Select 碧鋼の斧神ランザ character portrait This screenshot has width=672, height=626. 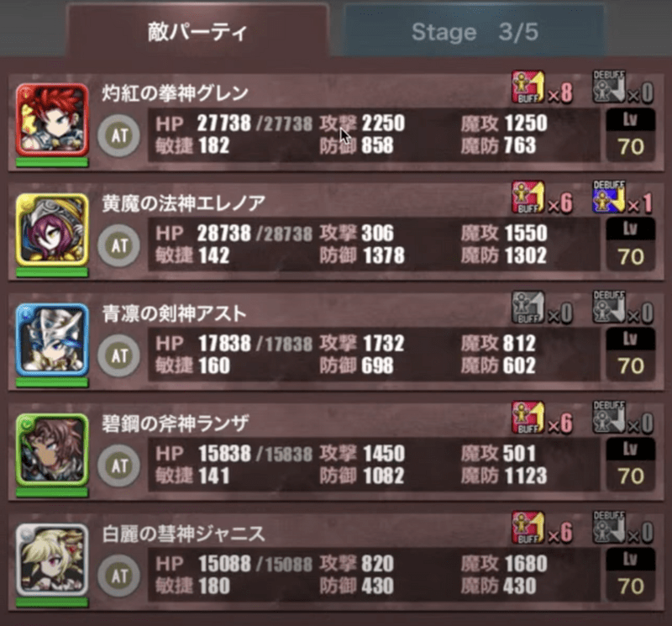(x=52, y=450)
